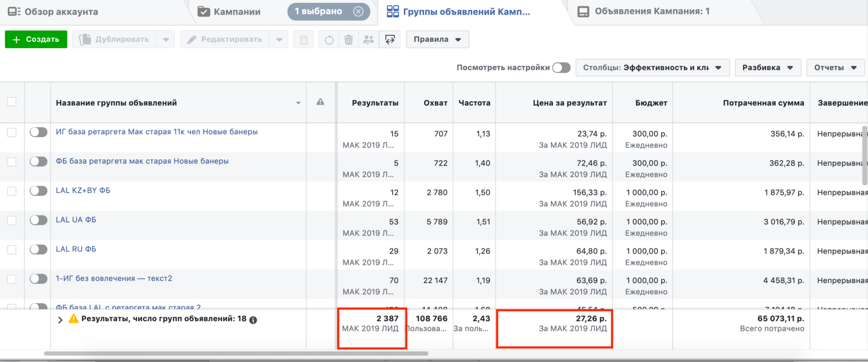The height and width of the screenshot is (362, 868).
Task: Click the 108 766 total reach value
Action: (x=431, y=319)
